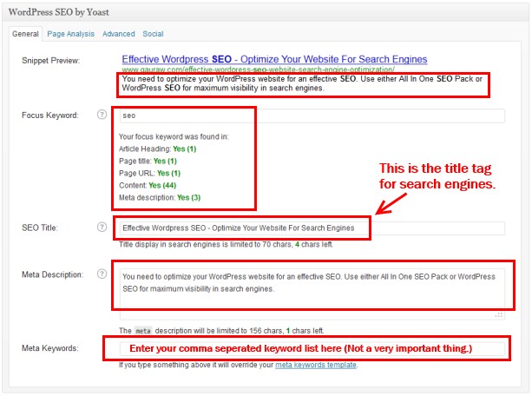Open help icon next to Focus Keyword

tap(102, 115)
